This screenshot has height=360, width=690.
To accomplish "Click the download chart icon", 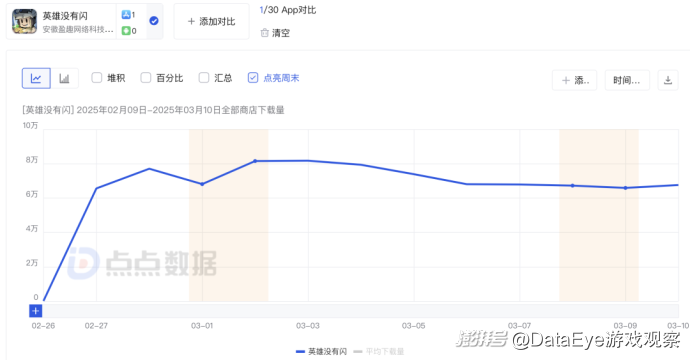I will pos(668,80).
